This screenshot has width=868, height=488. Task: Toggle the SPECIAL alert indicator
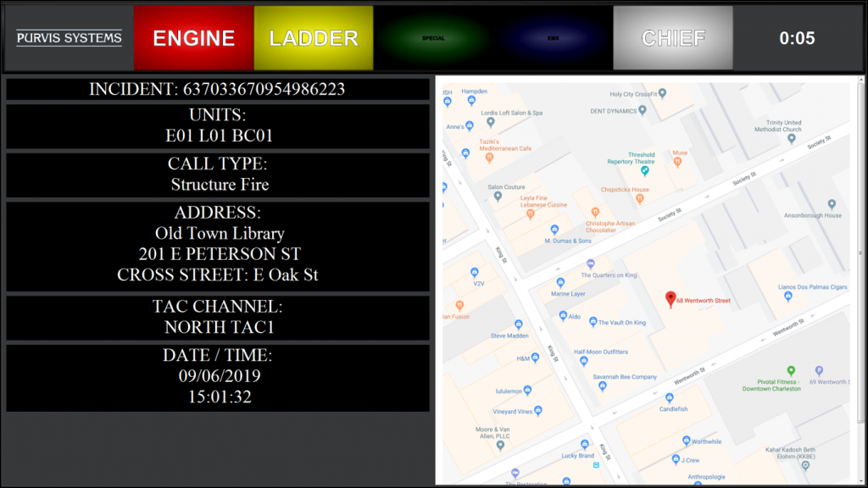[x=433, y=37]
